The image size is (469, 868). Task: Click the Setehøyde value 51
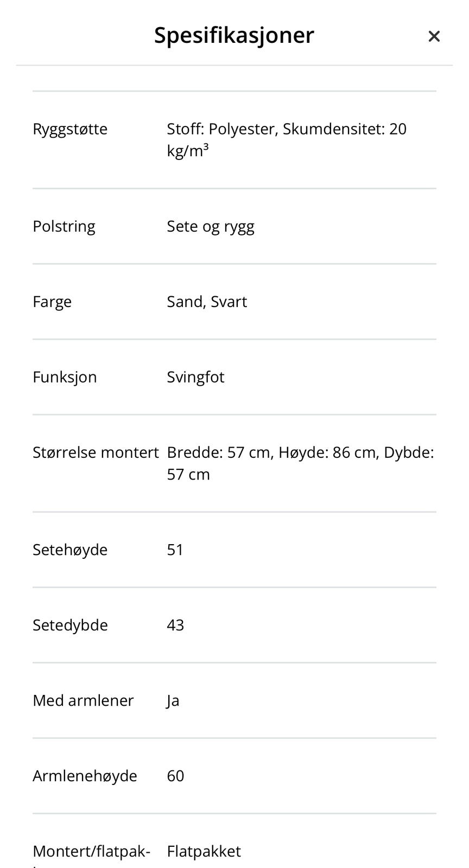175,550
